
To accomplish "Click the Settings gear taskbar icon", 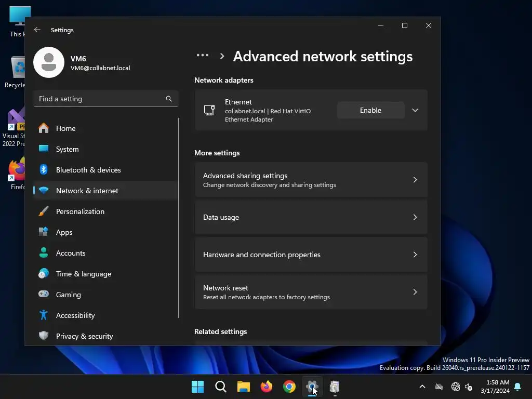I will pos(312,387).
